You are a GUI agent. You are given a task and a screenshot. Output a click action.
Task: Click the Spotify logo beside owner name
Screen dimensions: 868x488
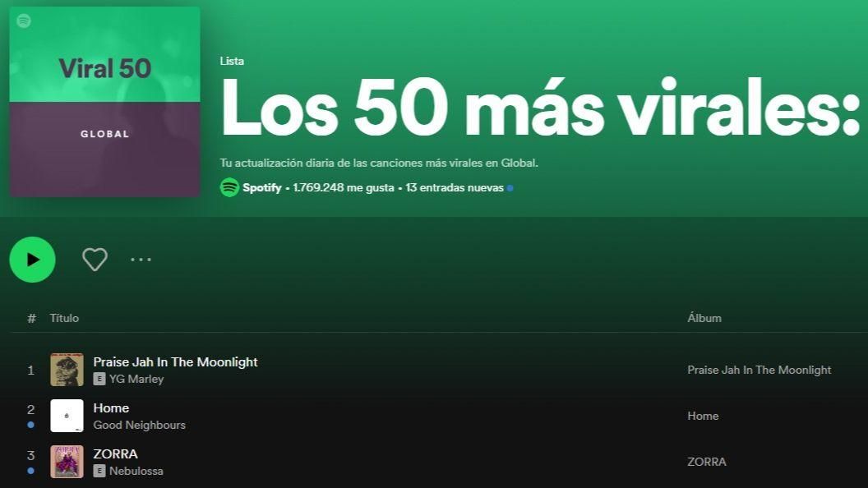(x=229, y=187)
